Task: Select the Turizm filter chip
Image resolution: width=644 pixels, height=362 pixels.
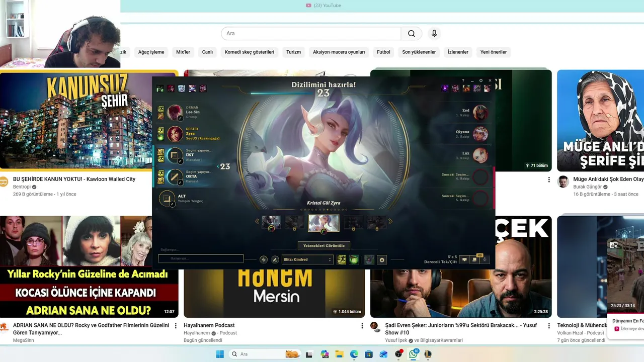Action: [x=293, y=52]
